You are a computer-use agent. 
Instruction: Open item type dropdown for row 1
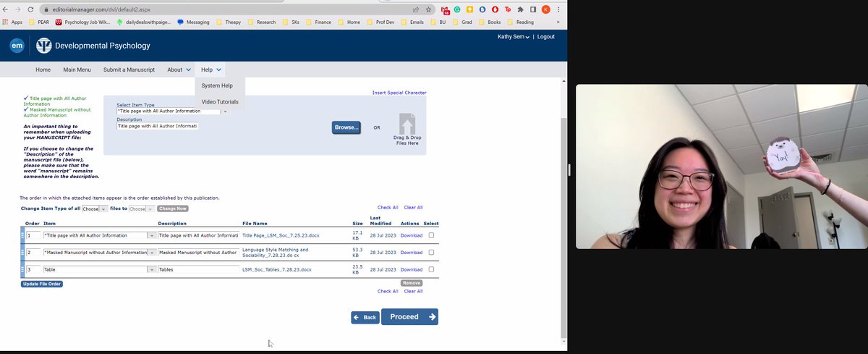(99, 235)
